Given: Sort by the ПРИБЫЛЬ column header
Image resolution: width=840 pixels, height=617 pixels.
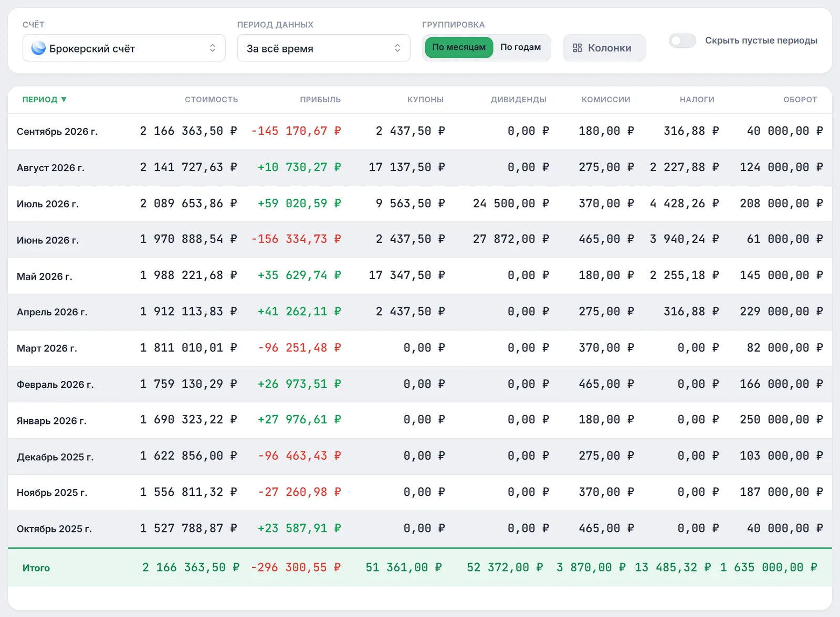Looking at the screenshot, I should [320, 99].
